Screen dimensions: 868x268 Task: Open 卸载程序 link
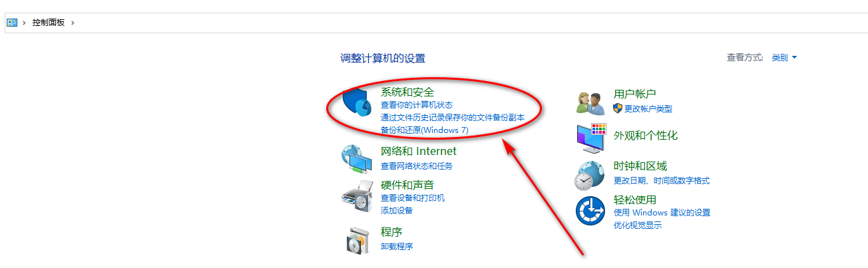pos(397,246)
